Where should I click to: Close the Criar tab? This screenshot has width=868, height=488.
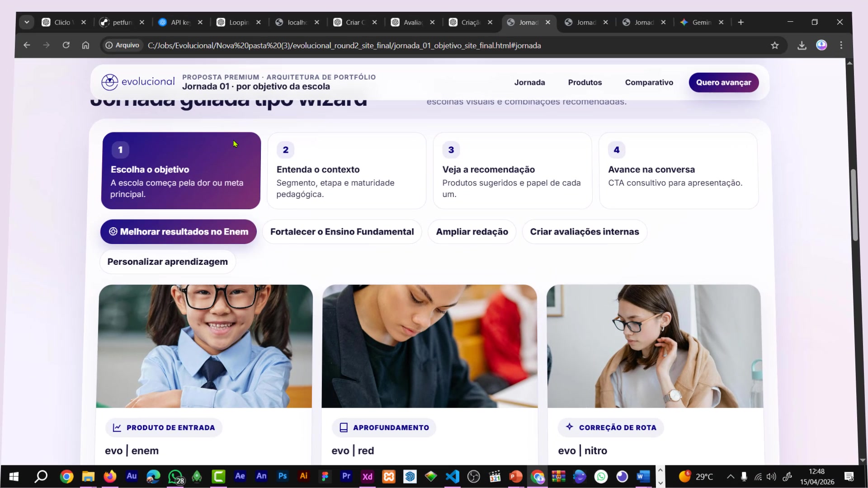coord(374,22)
